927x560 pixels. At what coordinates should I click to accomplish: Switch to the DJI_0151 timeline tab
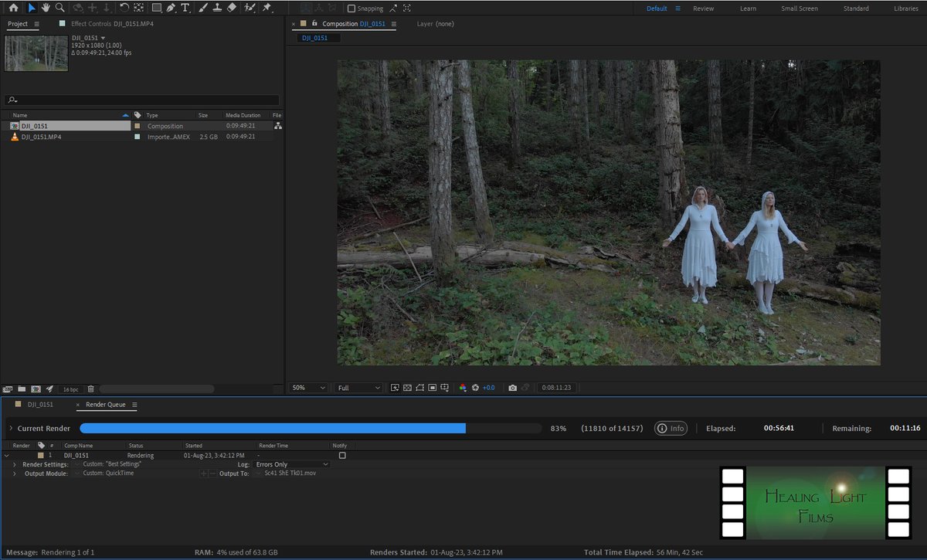pos(40,404)
